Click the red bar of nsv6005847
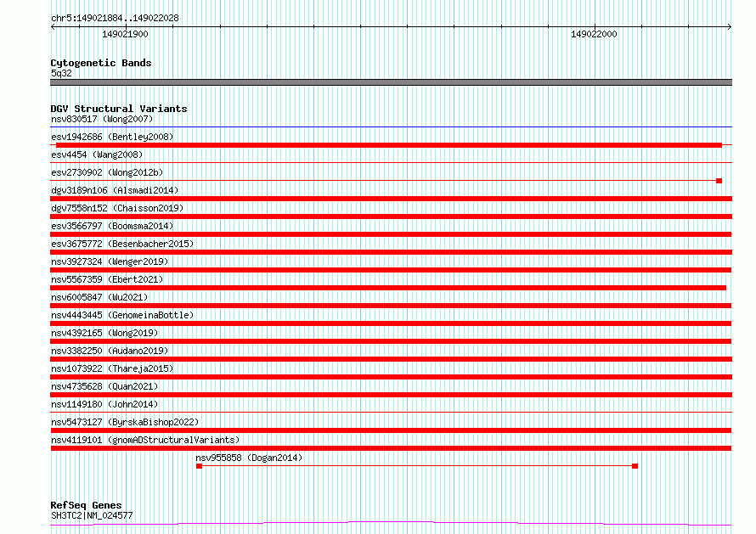The height and width of the screenshot is (534, 756). (x=391, y=306)
